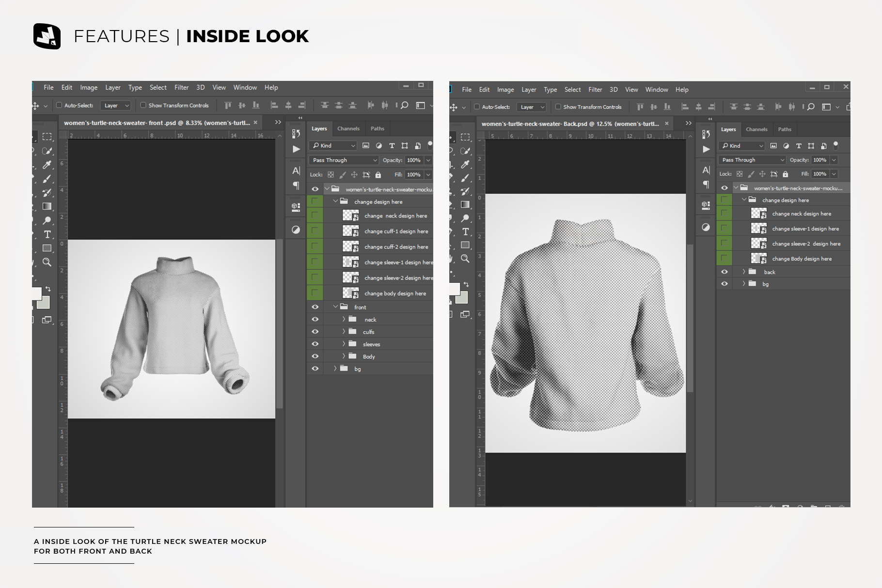
Task: Click the foreground color swatch in left window
Action: coord(37,293)
